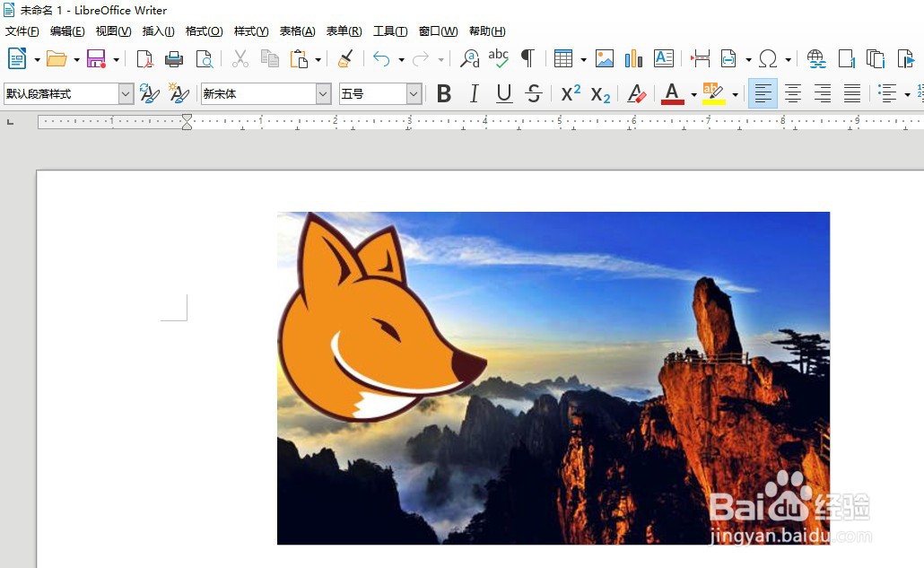Expand the Save options arrow
This screenshot has height=568, width=924.
point(116,59)
